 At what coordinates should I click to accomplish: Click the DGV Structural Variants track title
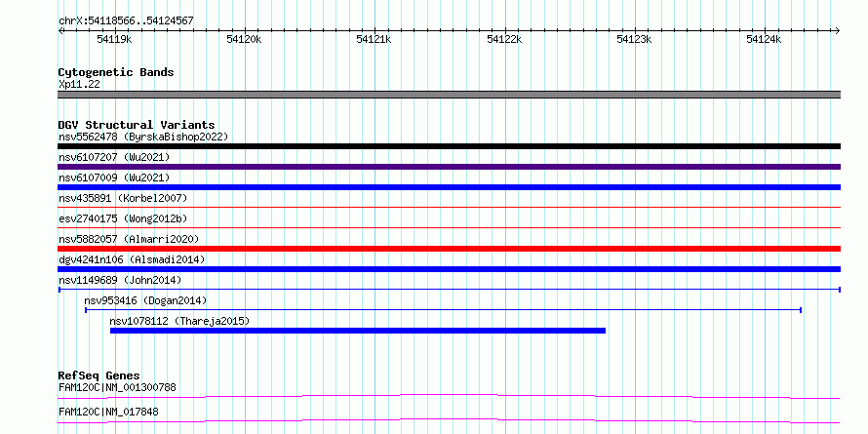137,125
